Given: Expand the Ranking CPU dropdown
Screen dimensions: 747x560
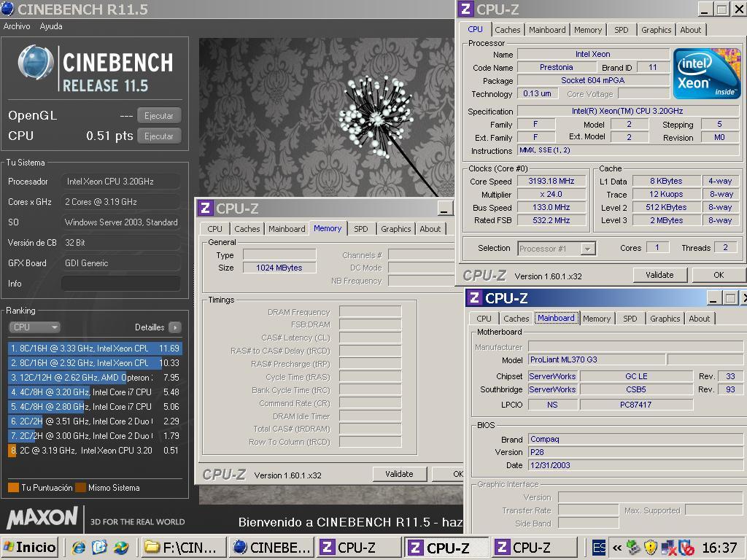Looking at the screenshot, I should (35, 327).
